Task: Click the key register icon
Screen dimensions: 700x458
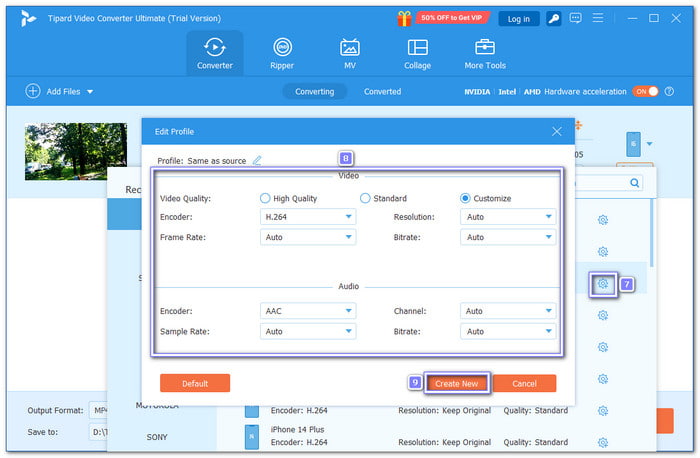Action: point(550,18)
